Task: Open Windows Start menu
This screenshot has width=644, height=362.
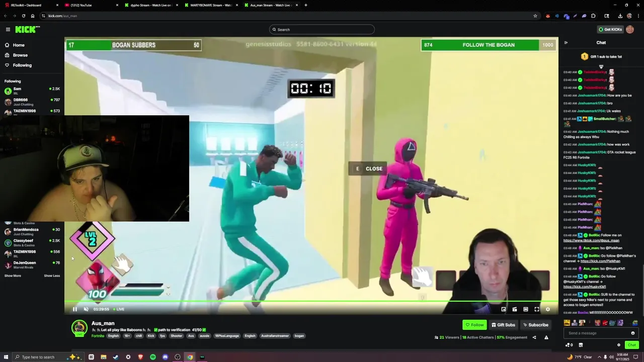Action: point(6,357)
